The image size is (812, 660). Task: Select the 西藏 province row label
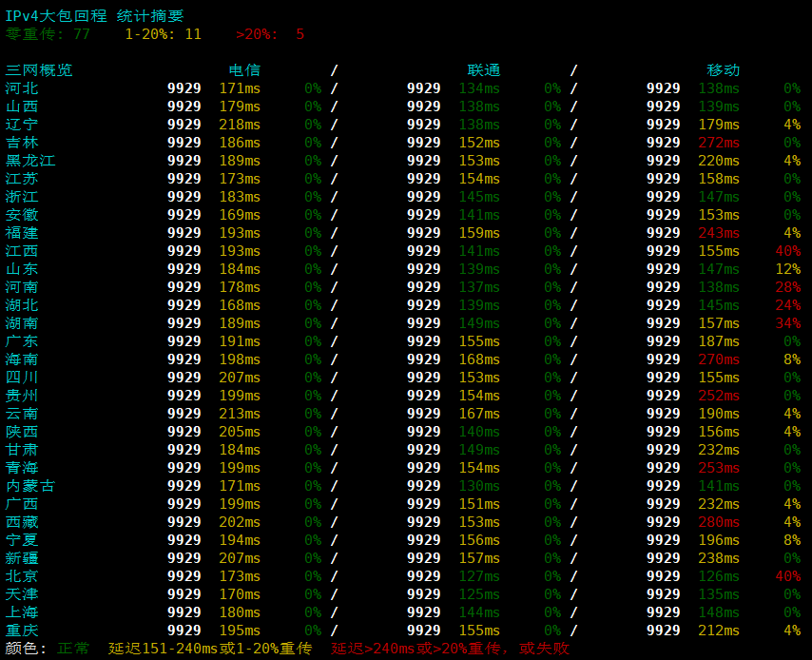pyautogui.click(x=22, y=522)
